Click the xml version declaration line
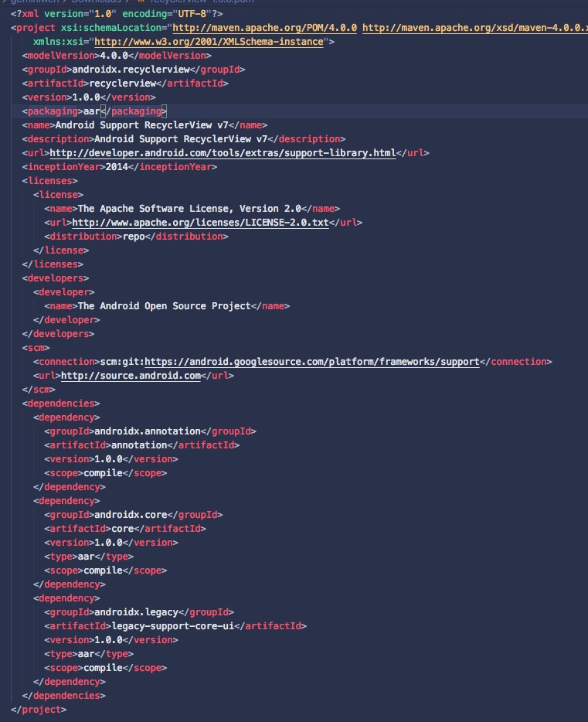 (x=117, y=14)
